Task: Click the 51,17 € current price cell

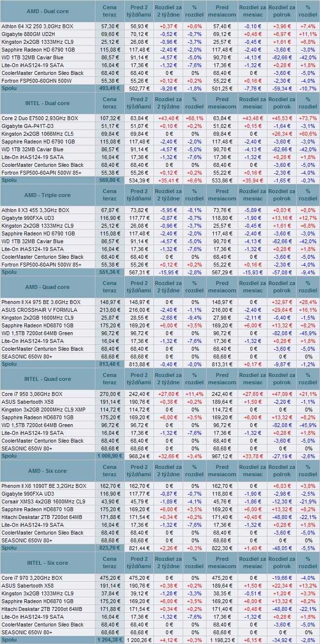Action: point(110,126)
